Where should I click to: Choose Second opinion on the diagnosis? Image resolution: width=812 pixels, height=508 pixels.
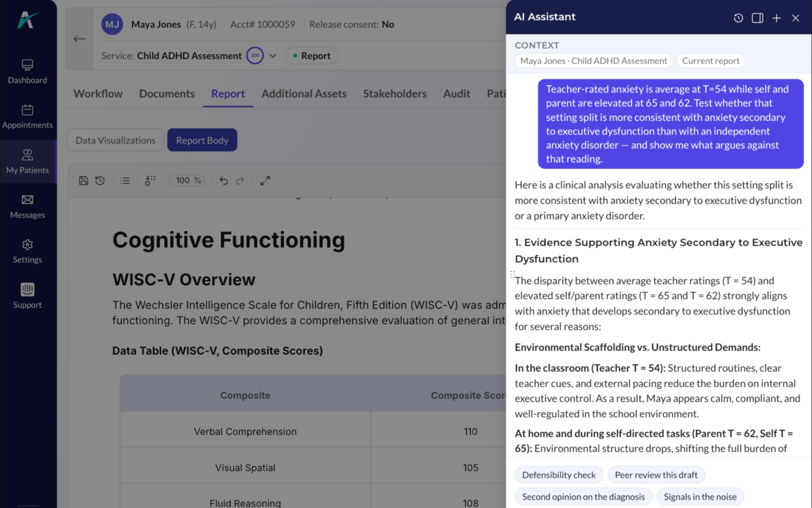584,497
